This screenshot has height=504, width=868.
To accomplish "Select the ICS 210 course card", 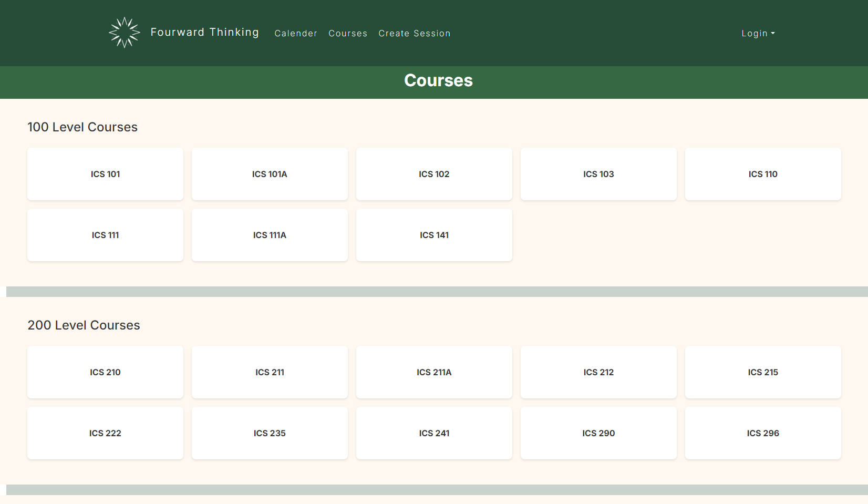I will coord(105,372).
